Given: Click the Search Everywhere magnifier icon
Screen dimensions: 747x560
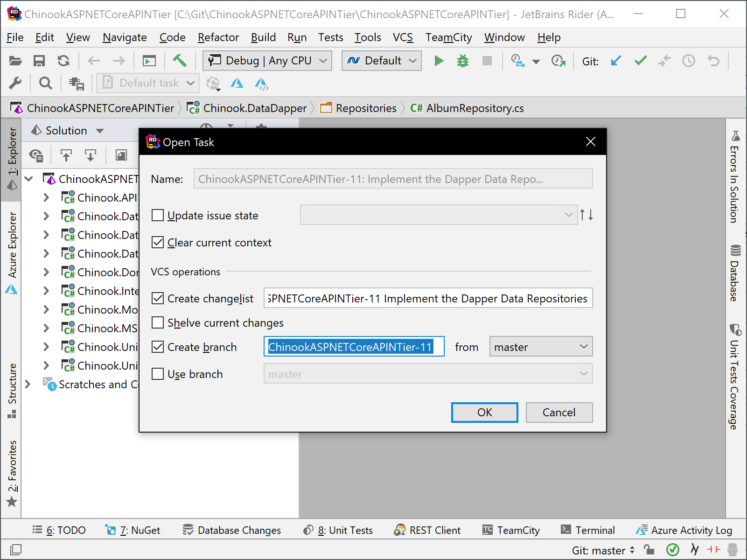Looking at the screenshot, I should coord(45,83).
